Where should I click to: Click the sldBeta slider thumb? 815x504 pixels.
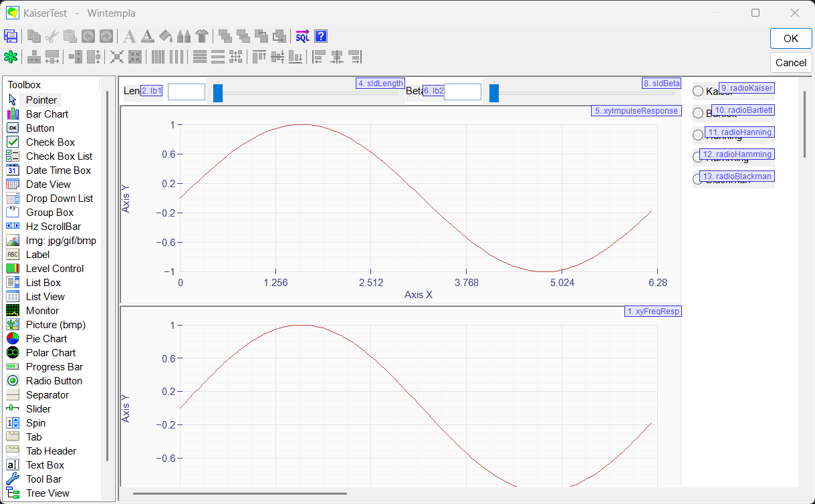(494, 92)
